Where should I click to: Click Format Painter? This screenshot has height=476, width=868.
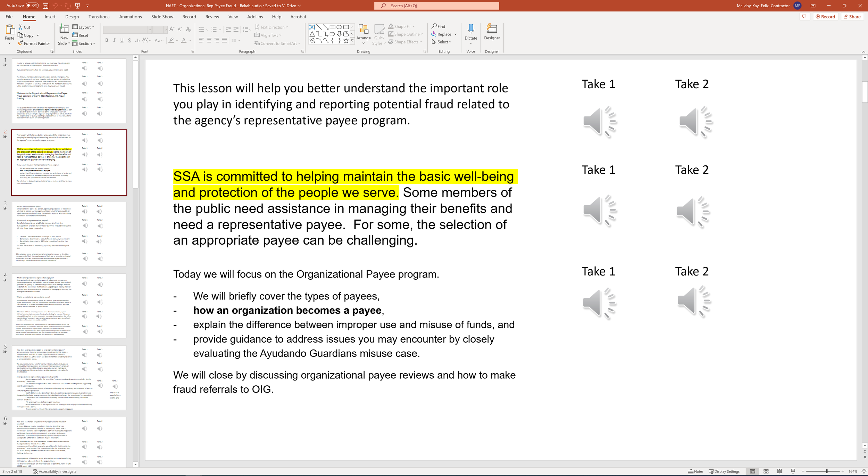click(x=34, y=43)
